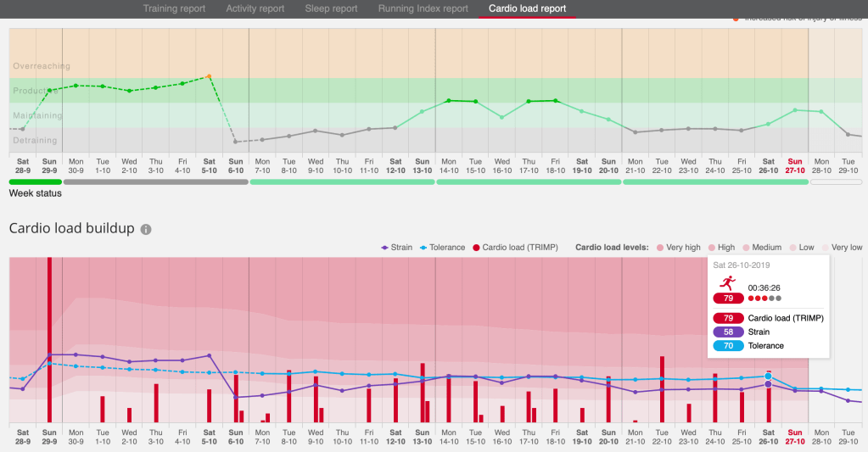Image resolution: width=868 pixels, height=452 pixels.
Task: Go to the Sleep report tab
Action: pyautogui.click(x=331, y=8)
